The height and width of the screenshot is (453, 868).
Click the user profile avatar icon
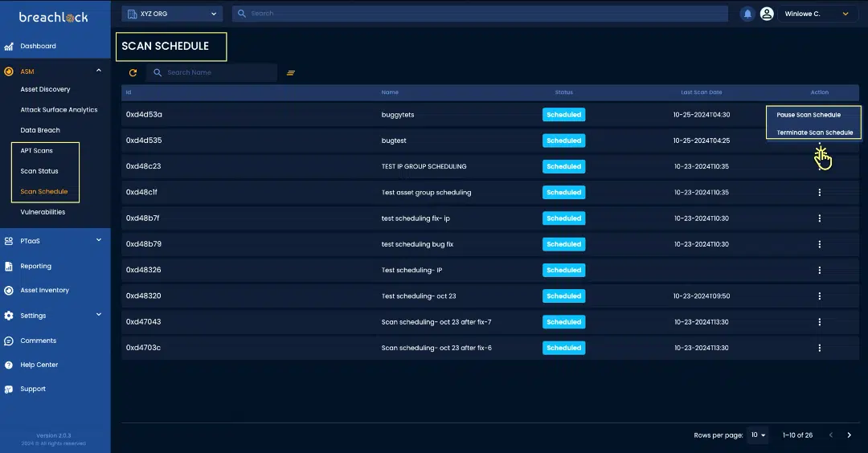pyautogui.click(x=767, y=14)
